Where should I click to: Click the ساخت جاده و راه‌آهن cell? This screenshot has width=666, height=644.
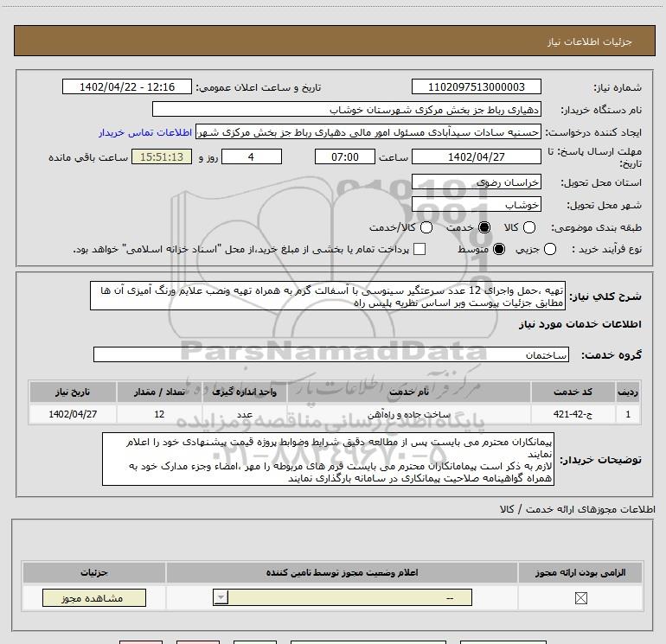(x=408, y=414)
